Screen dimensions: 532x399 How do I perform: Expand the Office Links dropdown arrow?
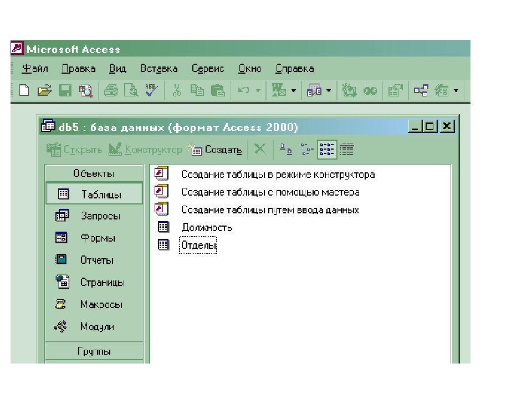(294, 90)
